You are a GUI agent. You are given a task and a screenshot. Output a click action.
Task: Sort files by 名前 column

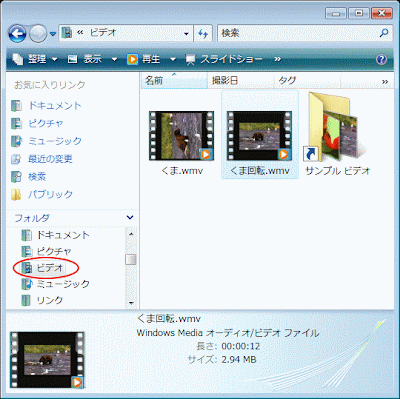[x=174, y=80]
